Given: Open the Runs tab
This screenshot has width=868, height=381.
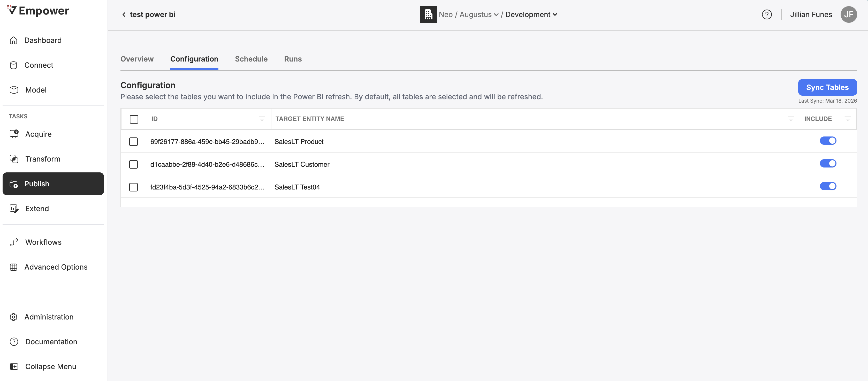Looking at the screenshot, I should point(293,59).
